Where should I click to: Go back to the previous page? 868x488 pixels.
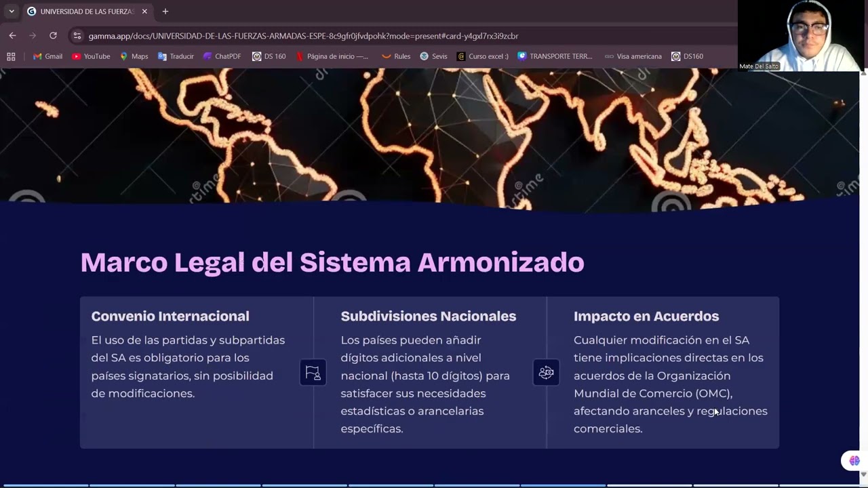[x=12, y=35]
